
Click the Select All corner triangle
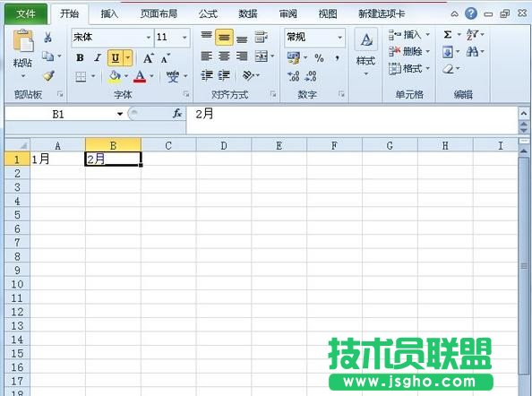coord(17,145)
